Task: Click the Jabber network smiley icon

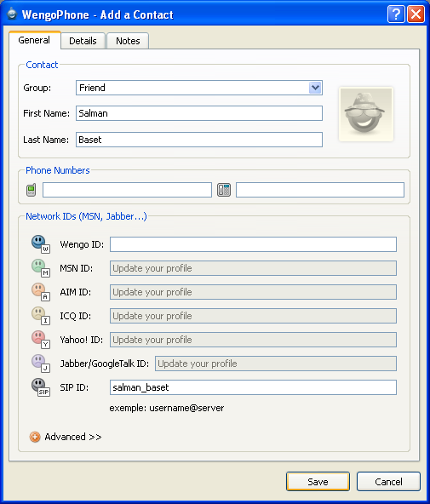Action: coord(41,364)
